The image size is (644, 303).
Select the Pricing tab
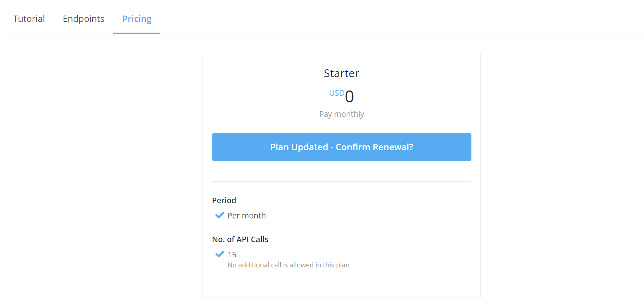pyautogui.click(x=137, y=19)
